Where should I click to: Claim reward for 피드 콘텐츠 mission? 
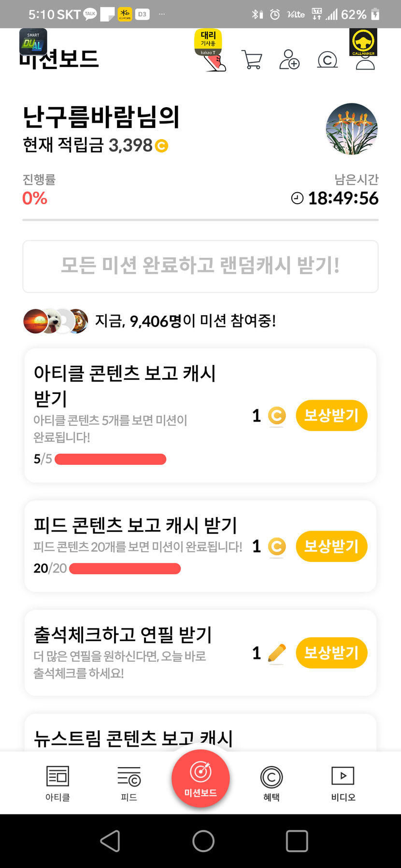(331, 546)
